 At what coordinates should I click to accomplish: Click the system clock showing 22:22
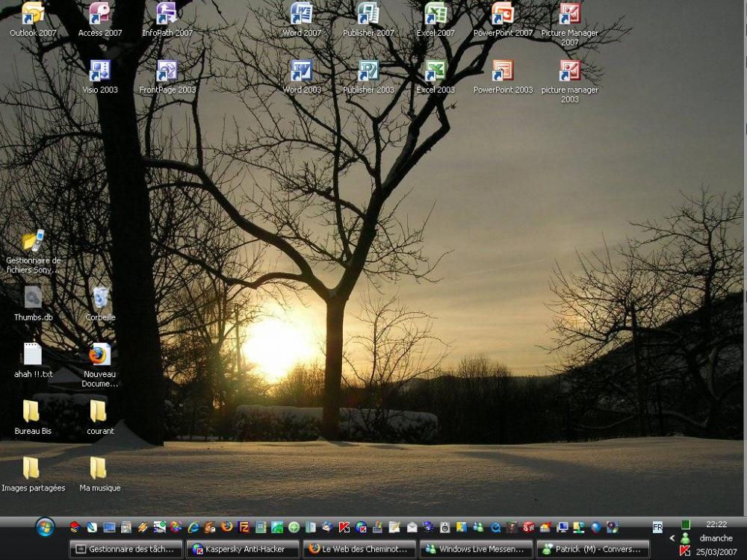pos(716,525)
